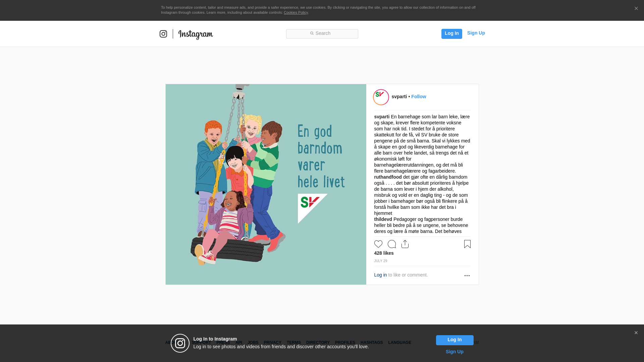Click Log in to like or comment
The height and width of the screenshot is (362, 644).
click(x=380, y=275)
